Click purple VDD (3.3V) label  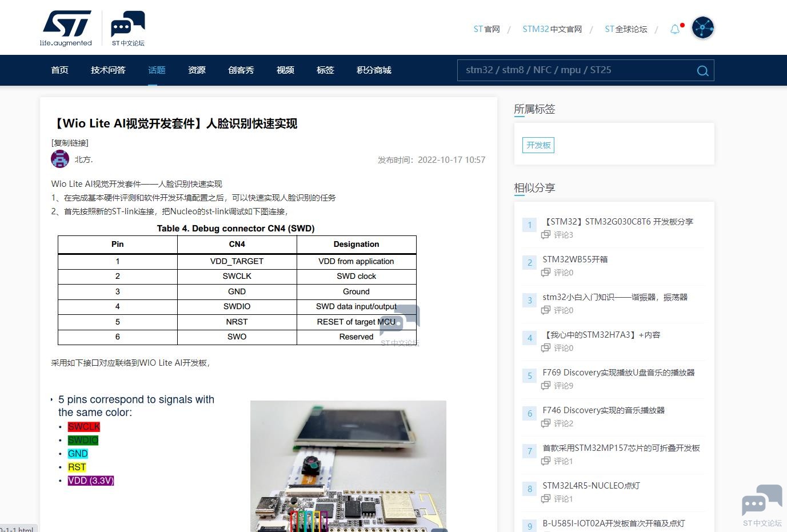pos(91,481)
